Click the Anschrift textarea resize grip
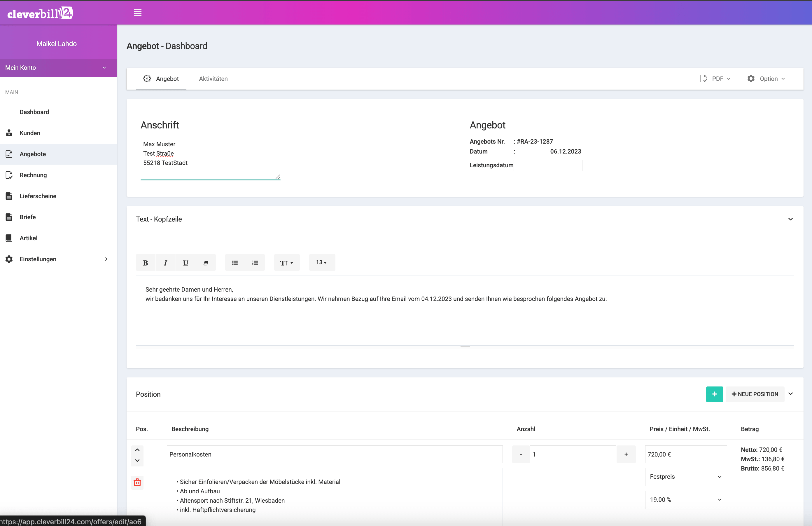812x526 pixels. [x=278, y=177]
